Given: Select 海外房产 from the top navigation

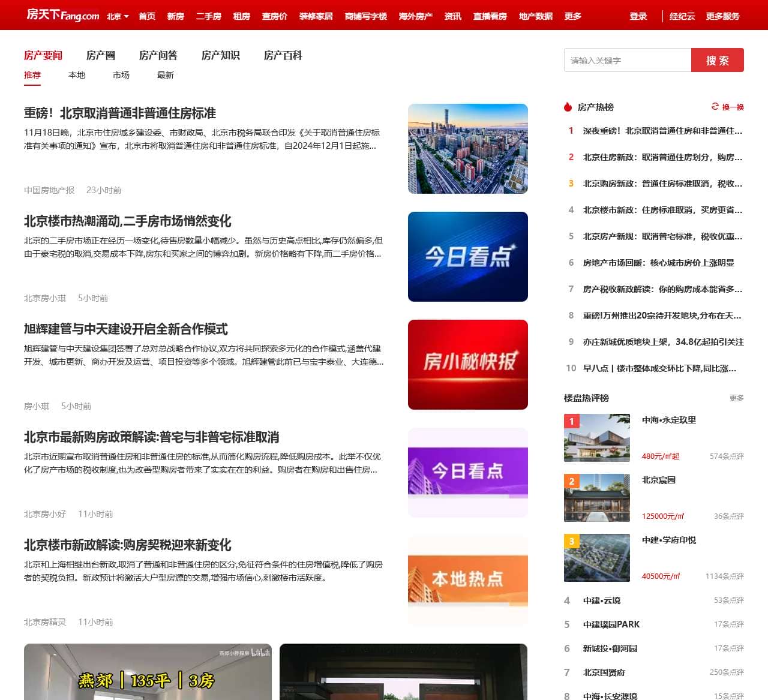Looking at the screenshot, I should tap(415, 16).
